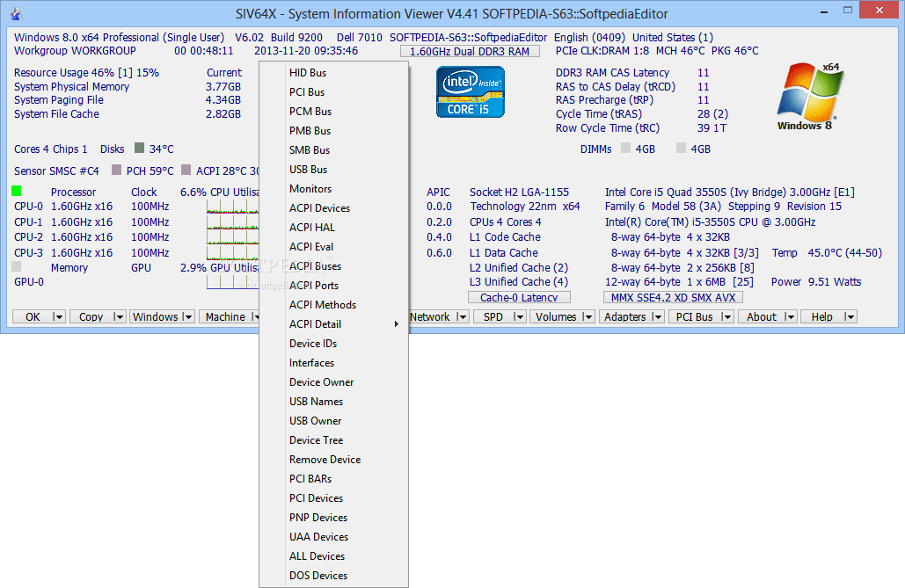Choose ACPI Ports menu entry
This screenshot has width=905, height=588.
pos(333,285)
